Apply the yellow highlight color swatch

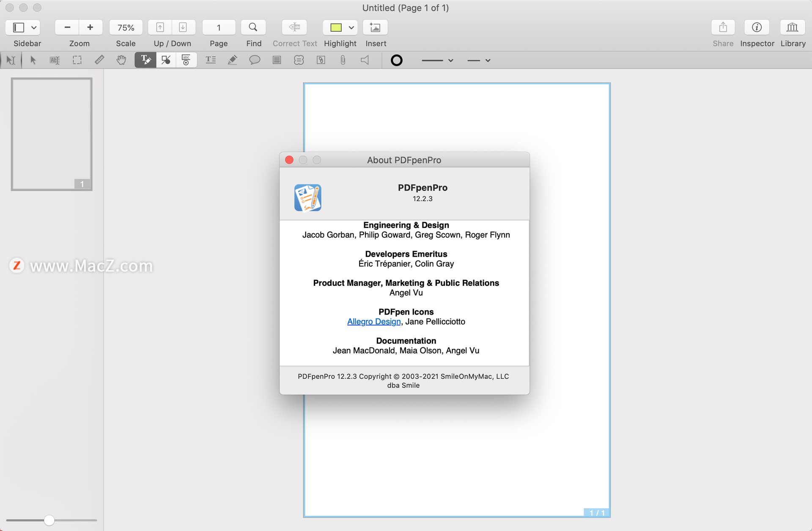pyautogui.click(x=336, y=27)
